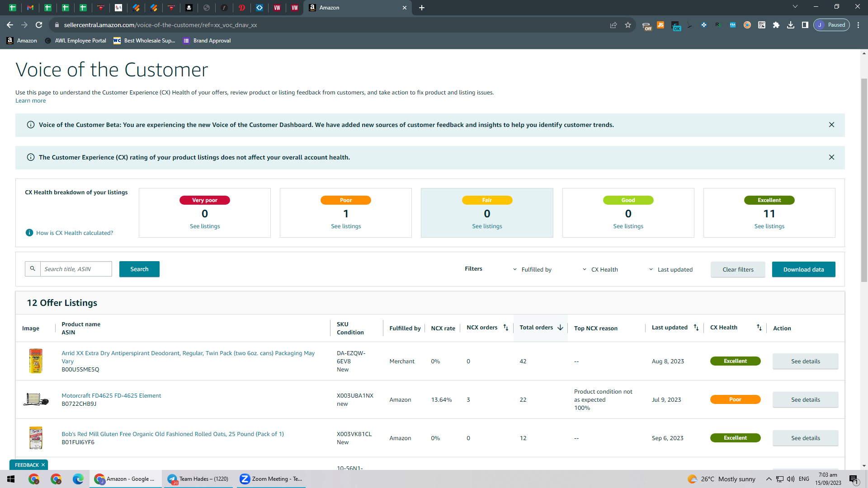Open the Chrome extensions puzzle menu

pos(776,25)
